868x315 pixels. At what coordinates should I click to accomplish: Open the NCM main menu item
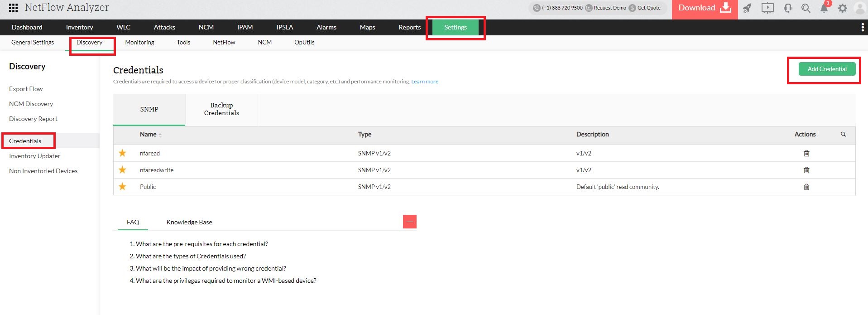206,27
